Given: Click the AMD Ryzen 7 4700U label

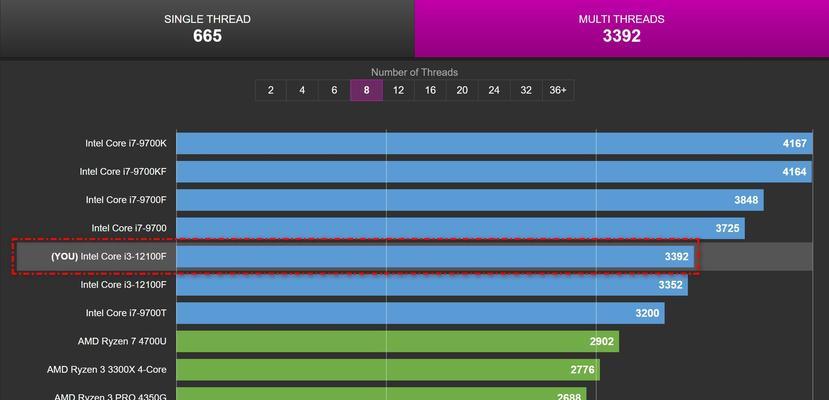Looking at the screenshot, I should point(122,341).
